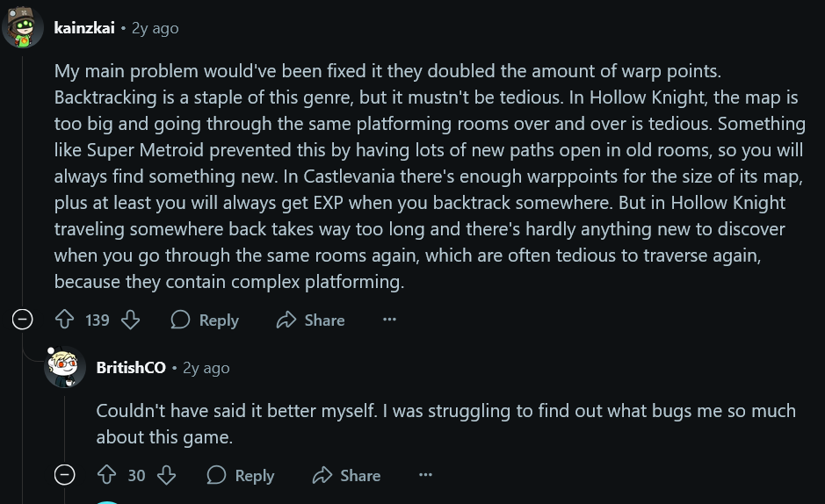The height and width of the screenshot is (504, 825).
Task: Open kainzkai's user profile
Action: pos(84,28)
